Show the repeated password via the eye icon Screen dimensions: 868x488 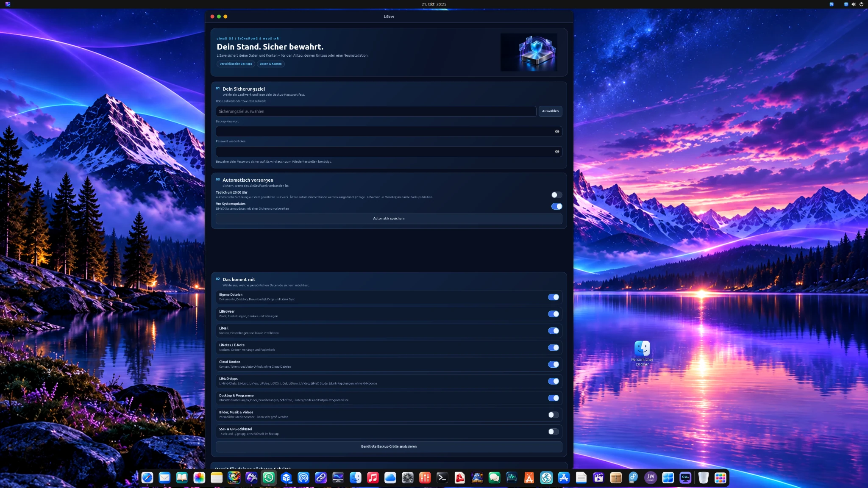coord(557,152)
